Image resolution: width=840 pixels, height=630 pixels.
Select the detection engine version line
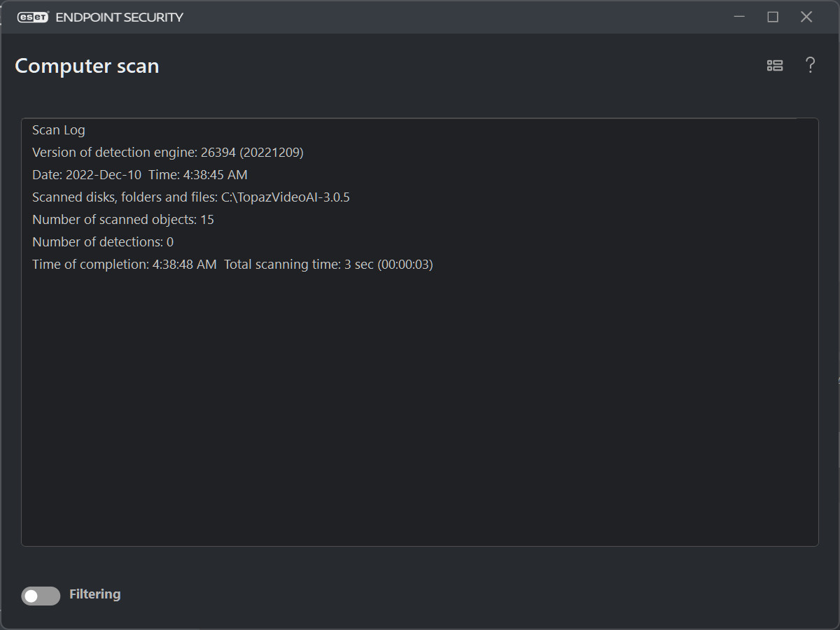(x=168, y=153)
